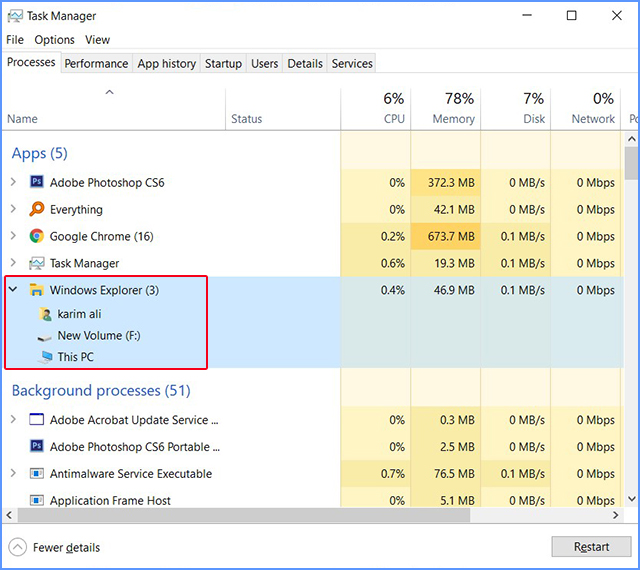Click the 372.3 MB memory value

[x=451, y=182]
